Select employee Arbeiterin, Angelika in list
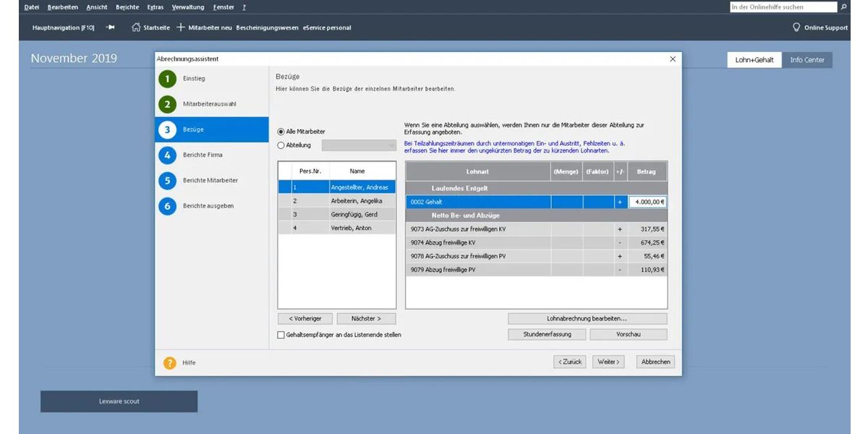This screenshot has height=434, width=868. click(x=357, y=200)
